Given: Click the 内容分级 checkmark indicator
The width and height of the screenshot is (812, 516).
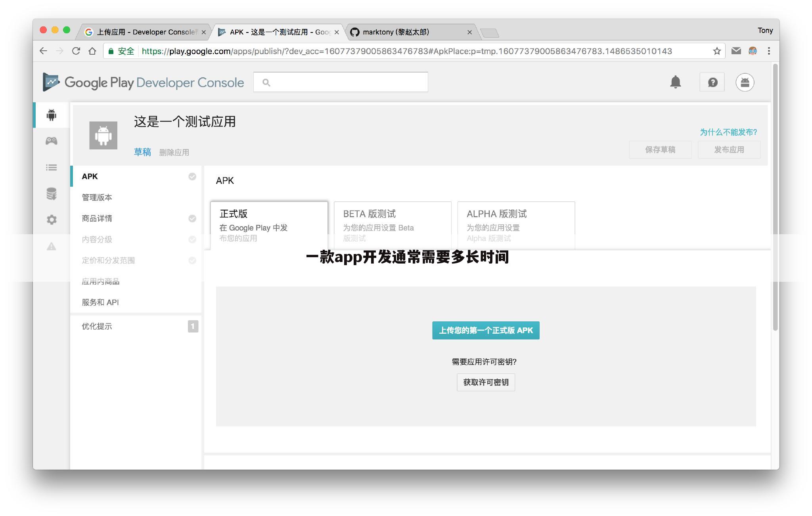Looking at the screenshot, I should pos(192,239).
